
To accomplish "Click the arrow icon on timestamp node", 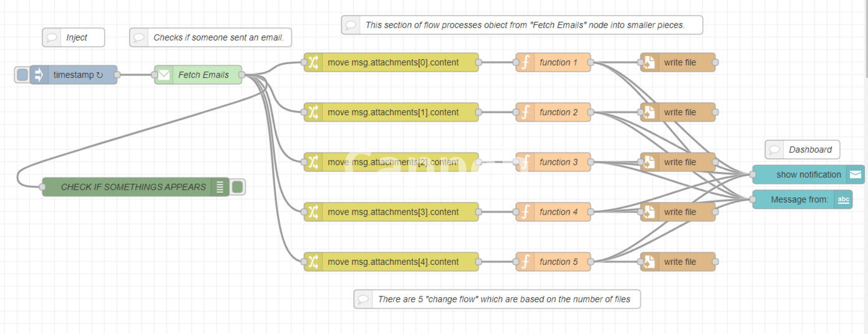I will [39, 75].
